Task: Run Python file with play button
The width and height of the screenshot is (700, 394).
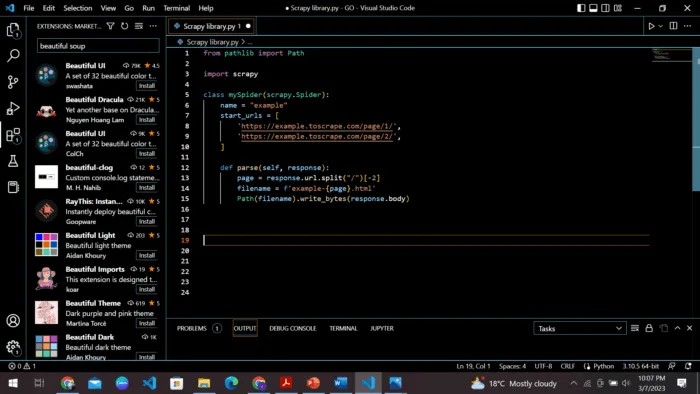Action: (651, 26)
